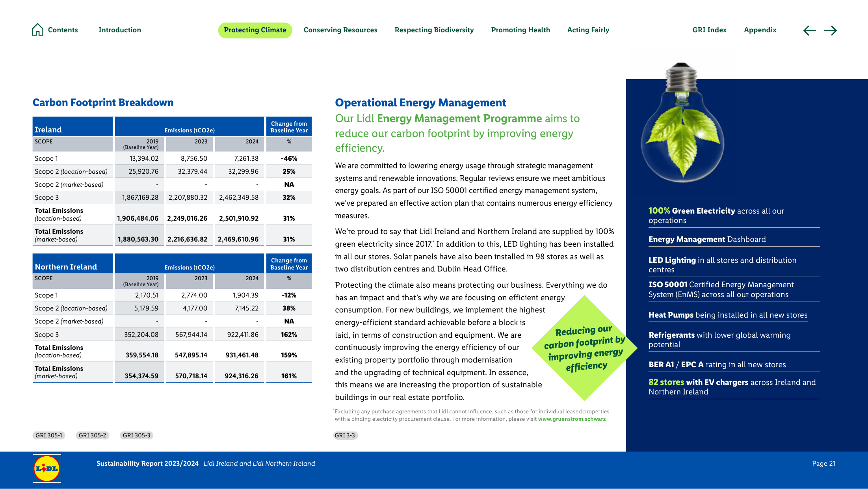This screenshot has width=868, height=489.
Task: Select Northern Ireland Scope 3 change 162%
Action: (x=289, y=335)
